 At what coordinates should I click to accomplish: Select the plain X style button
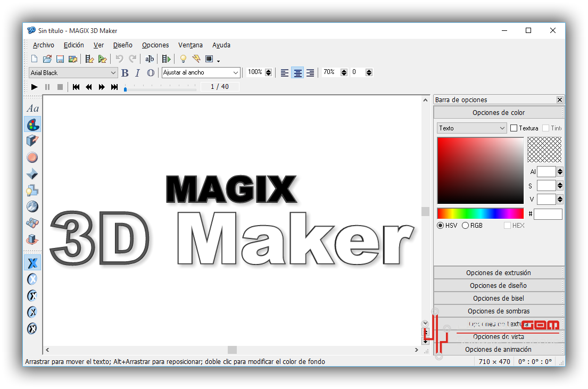32,262
